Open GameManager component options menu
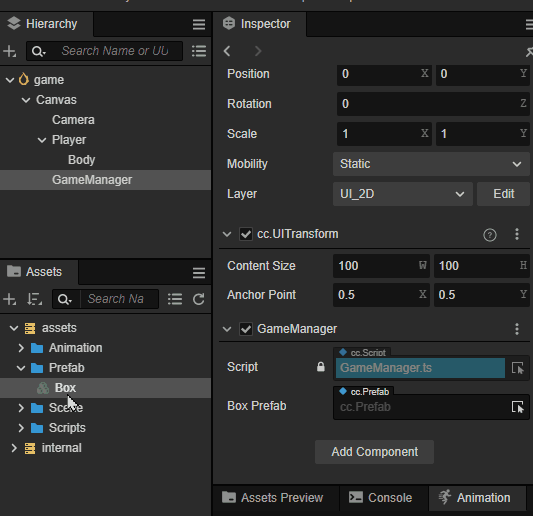 tap(517, 329)
